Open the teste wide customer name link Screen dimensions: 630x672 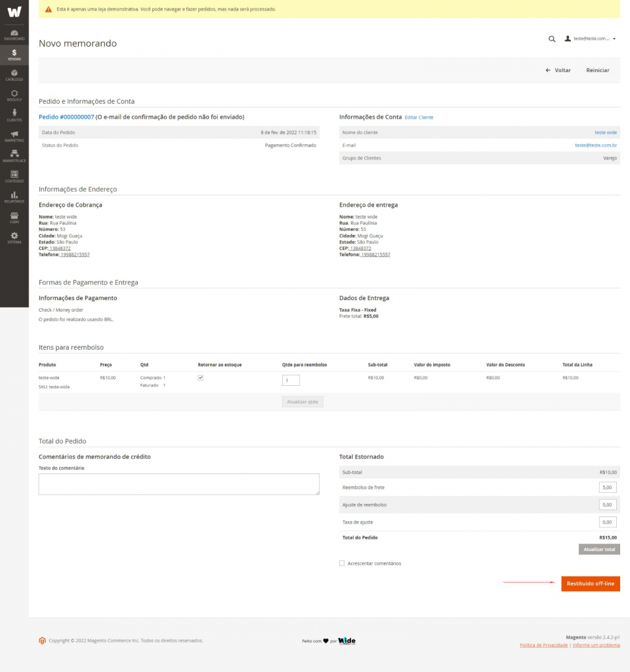[606, 133]
